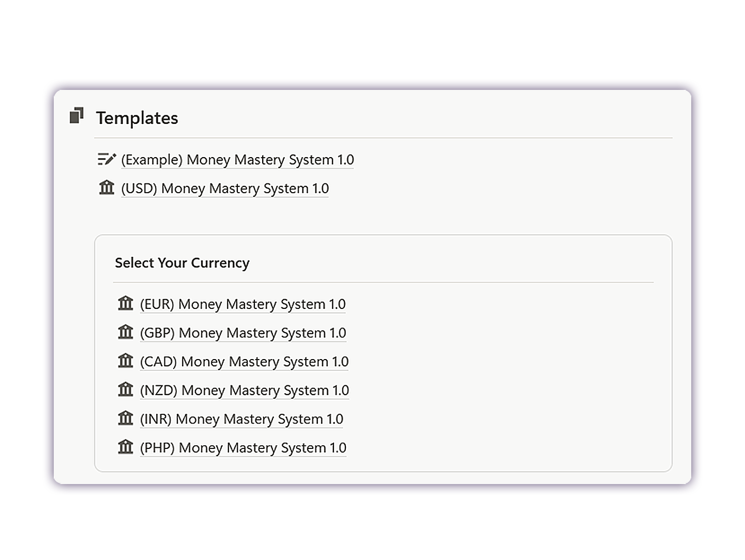Open the (EUR) Money Mastery System template
Image resolution: width=745 pixels, height=560 pixels.
tap(242, 304)
